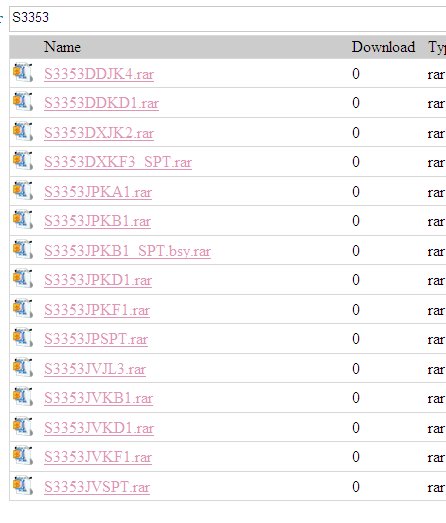Click the archive icon beside S3353JPKD1.rar

coord(23,278)
